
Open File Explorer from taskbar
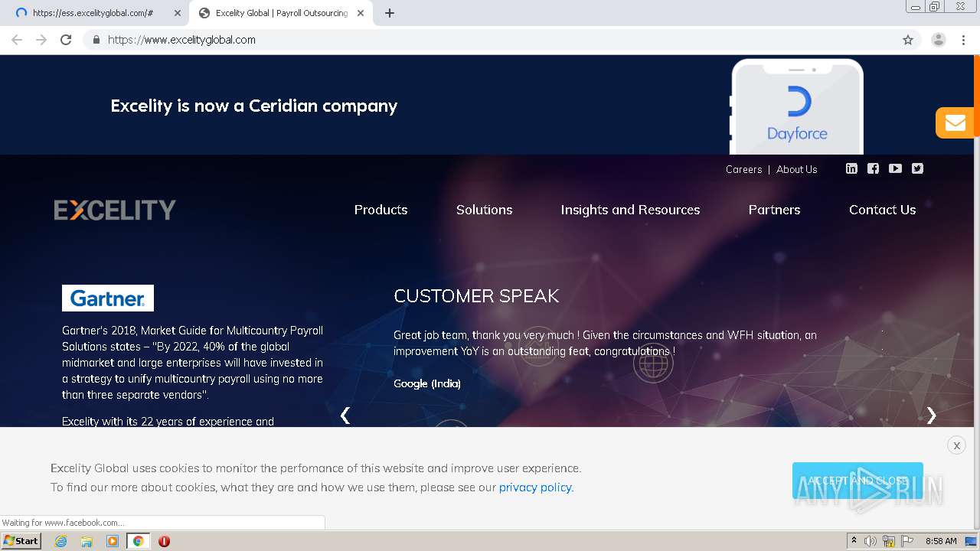pos(87,541)
